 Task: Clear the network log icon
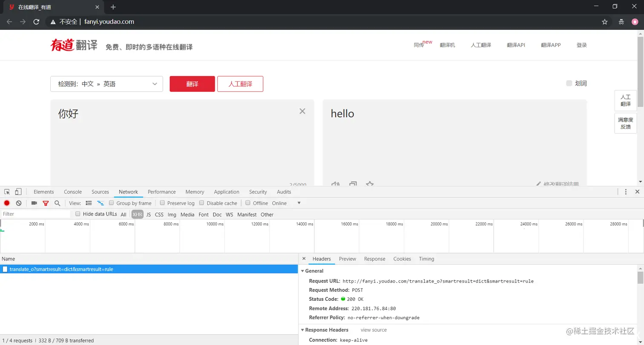(19, 203)
